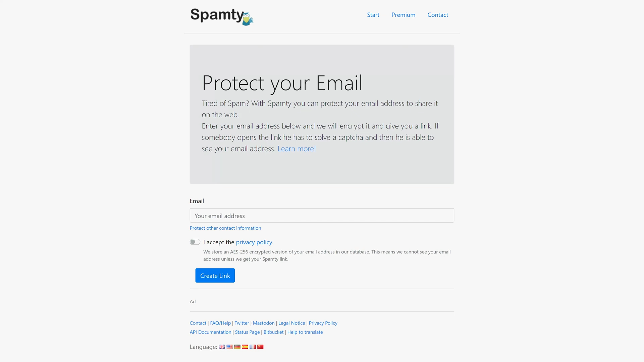Select the UK flag language icon

[222, 347]
